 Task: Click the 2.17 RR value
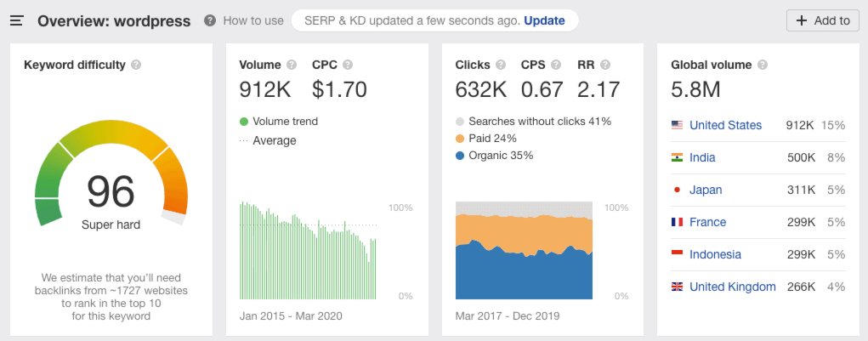(x=599, y=89)
